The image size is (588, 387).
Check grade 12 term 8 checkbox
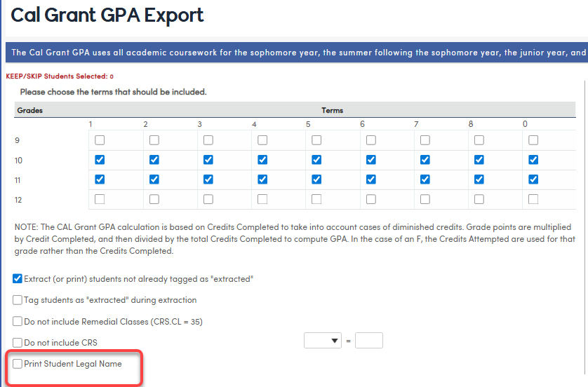(479, 199)
